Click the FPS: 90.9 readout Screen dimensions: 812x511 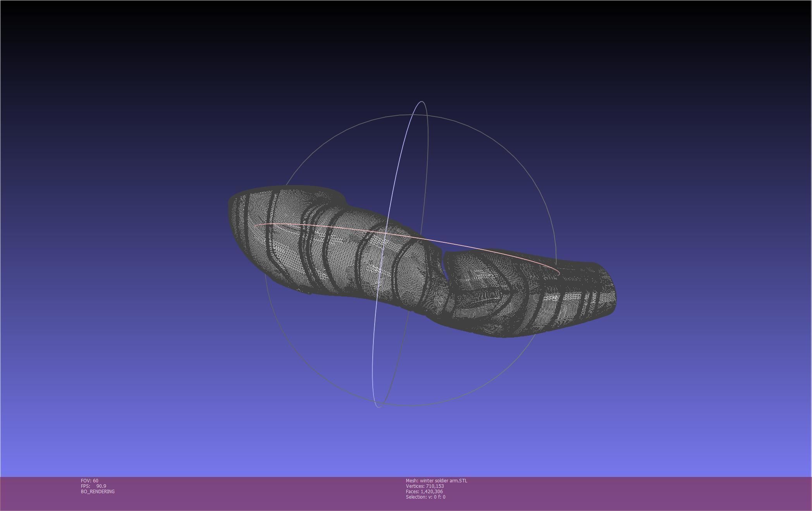[93, 486]
